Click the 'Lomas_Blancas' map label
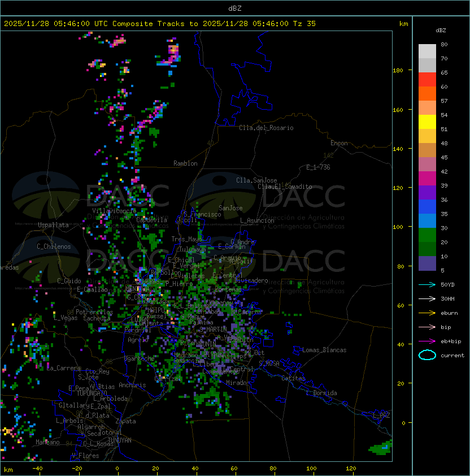The image size is (470, 476). click(324, 350)
